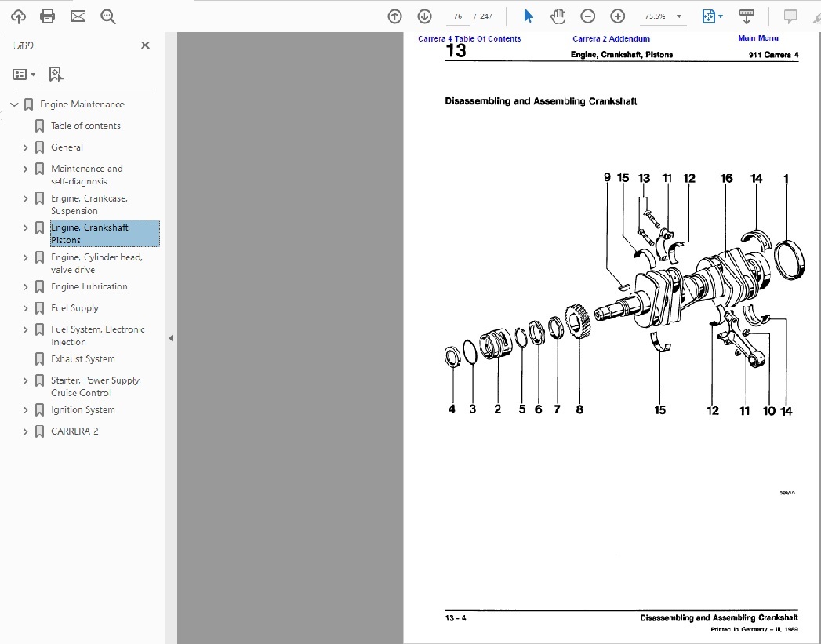Select Fuel System, Electronic Injection
The width and height of the screenshot is (821, 644).
[98, 336]
